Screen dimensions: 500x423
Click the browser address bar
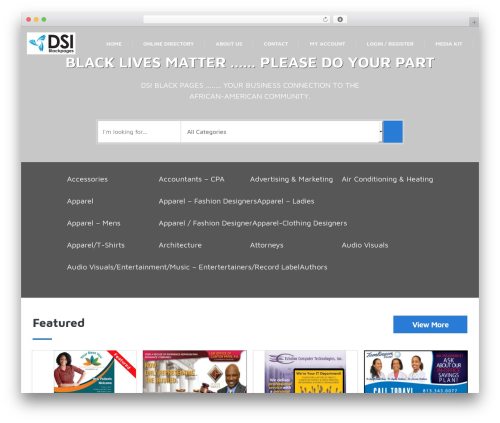pos(236,20)
